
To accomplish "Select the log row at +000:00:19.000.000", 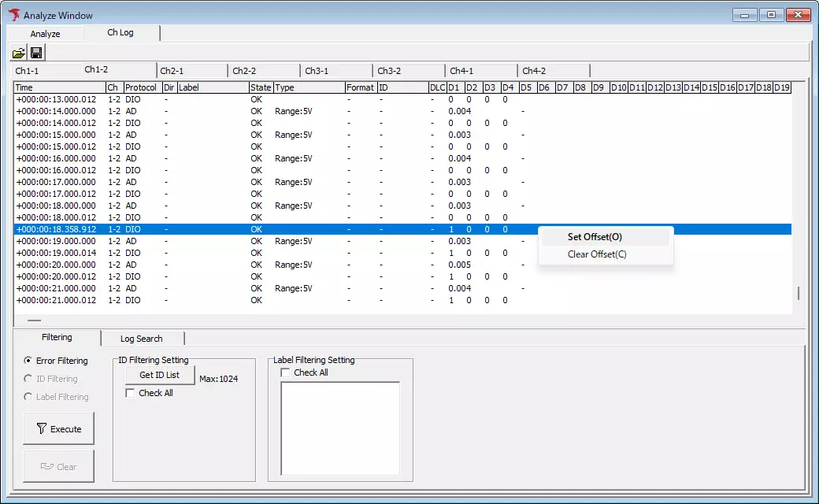I will coord(56,241).
